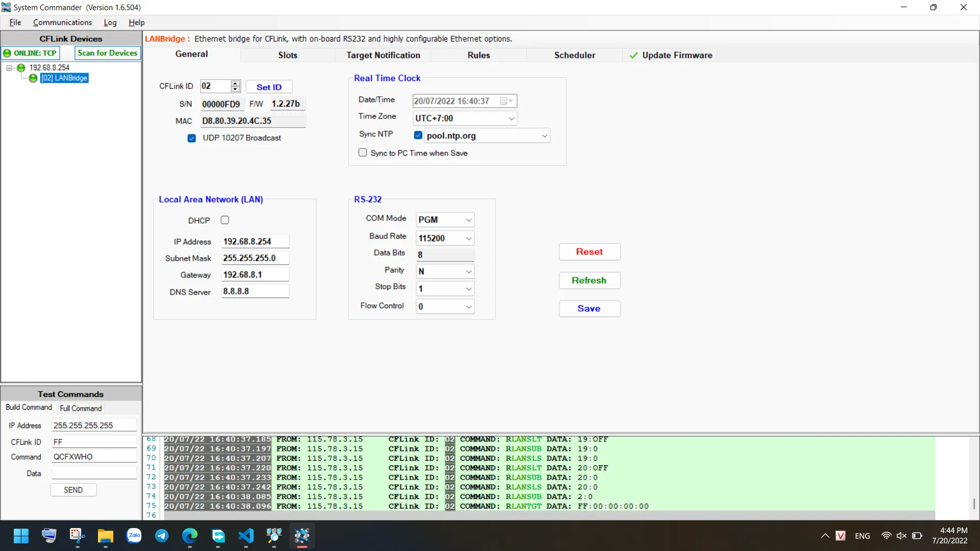Expand the Time Zone dropdown

point(511,118)
